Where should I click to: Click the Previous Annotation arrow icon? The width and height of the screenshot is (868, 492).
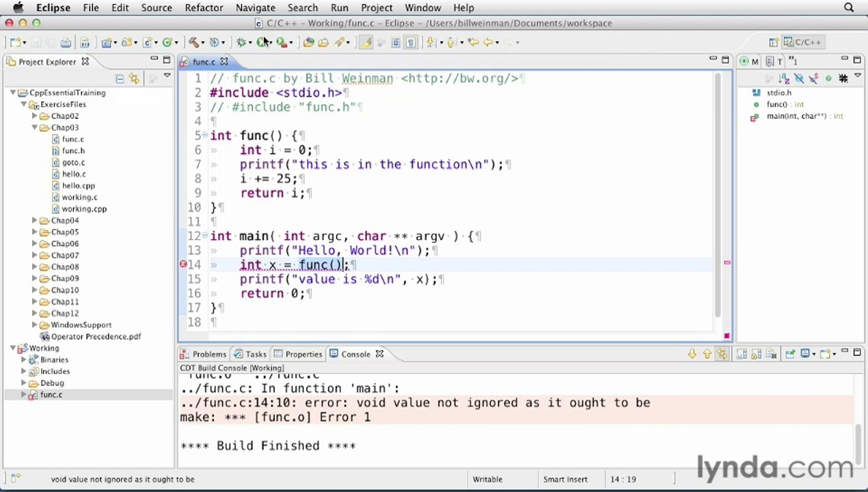(x=450, y=42)
